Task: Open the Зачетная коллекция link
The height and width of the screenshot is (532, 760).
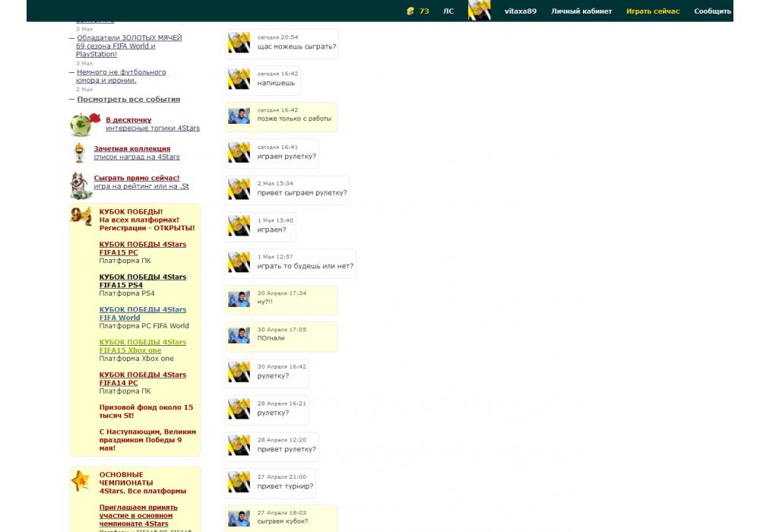Action: pyautogui.click(x=132, y=149)
